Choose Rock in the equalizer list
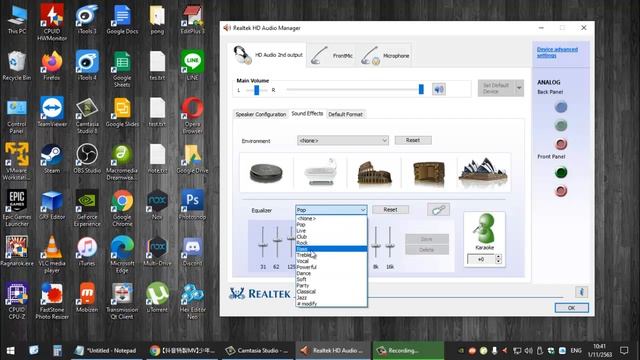This screenshot has width=640, height=360. tap(331, 242)
